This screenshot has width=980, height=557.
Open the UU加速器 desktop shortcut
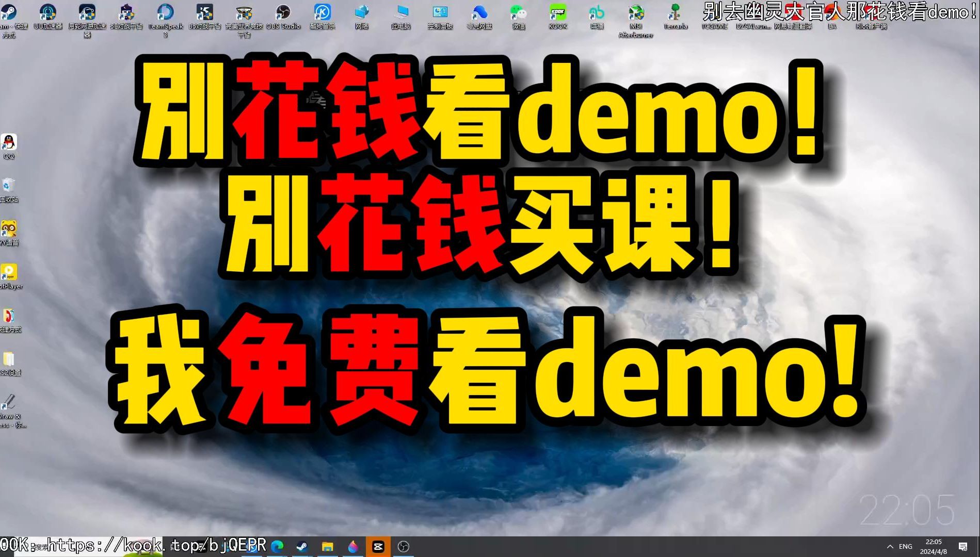tap(48, 16)
